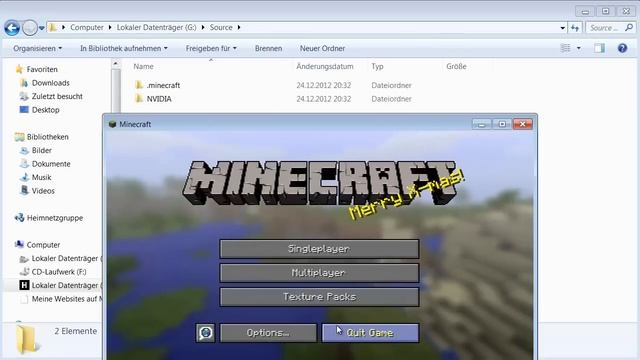Click the Heimnetzgruppe icon
The image size is (640, 360).
19,218
